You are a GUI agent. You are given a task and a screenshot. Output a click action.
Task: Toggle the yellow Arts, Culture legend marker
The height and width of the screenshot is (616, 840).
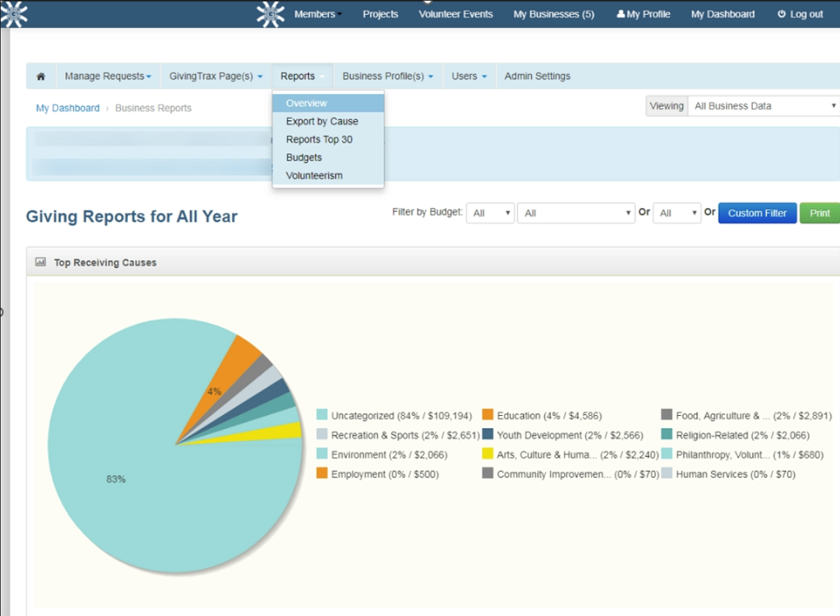point(488,454)
